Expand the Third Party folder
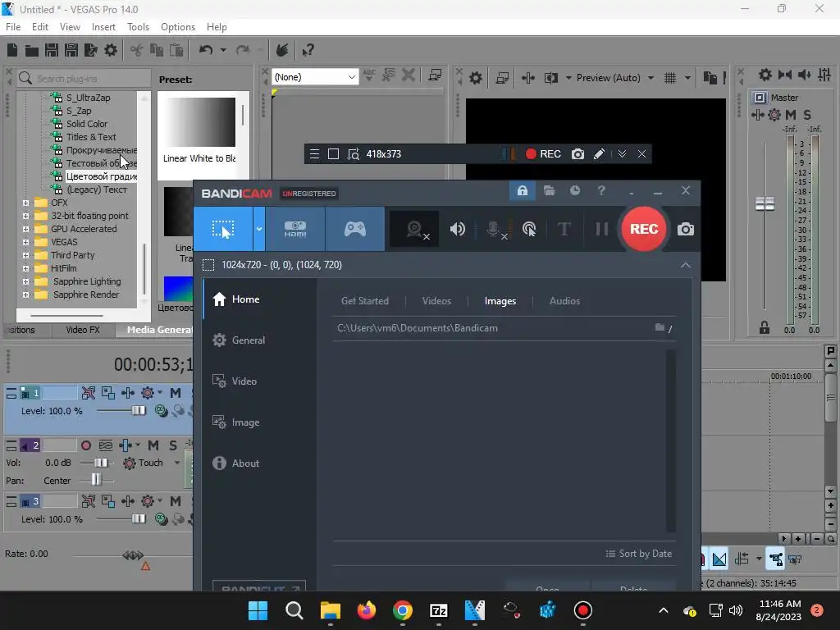The height and width of the screenshot is (630, 840). [x=25, y=256]
